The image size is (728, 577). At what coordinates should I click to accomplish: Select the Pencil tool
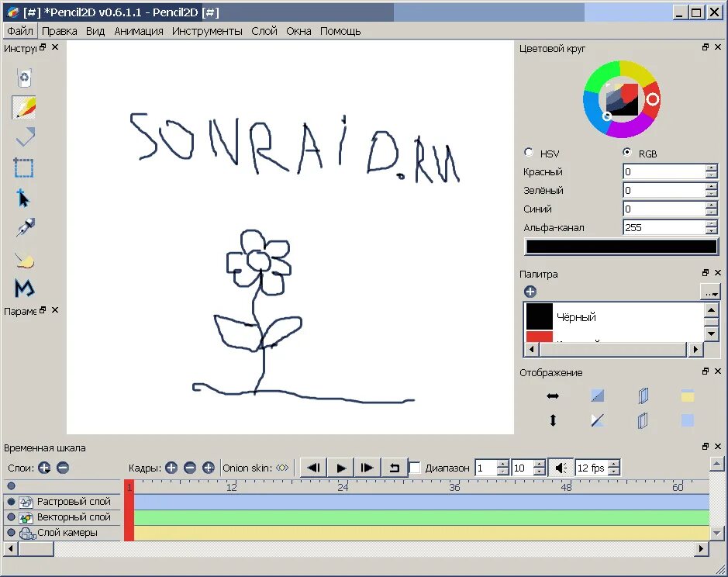24,107
